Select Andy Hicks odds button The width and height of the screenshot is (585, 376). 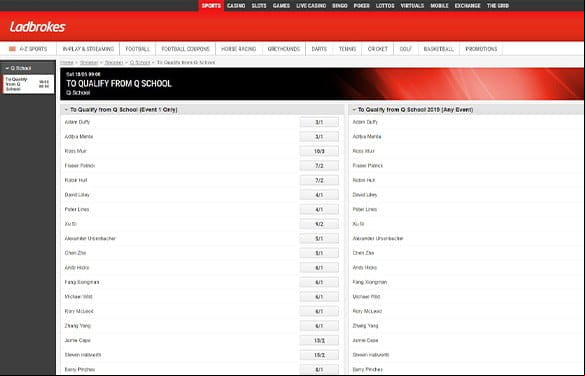(x=319, y=267)
